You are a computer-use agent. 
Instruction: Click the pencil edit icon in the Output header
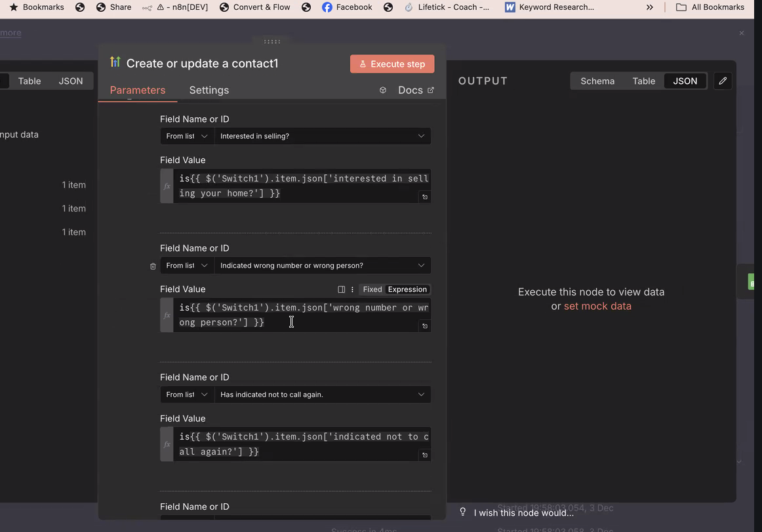click(x=723, y=81)
